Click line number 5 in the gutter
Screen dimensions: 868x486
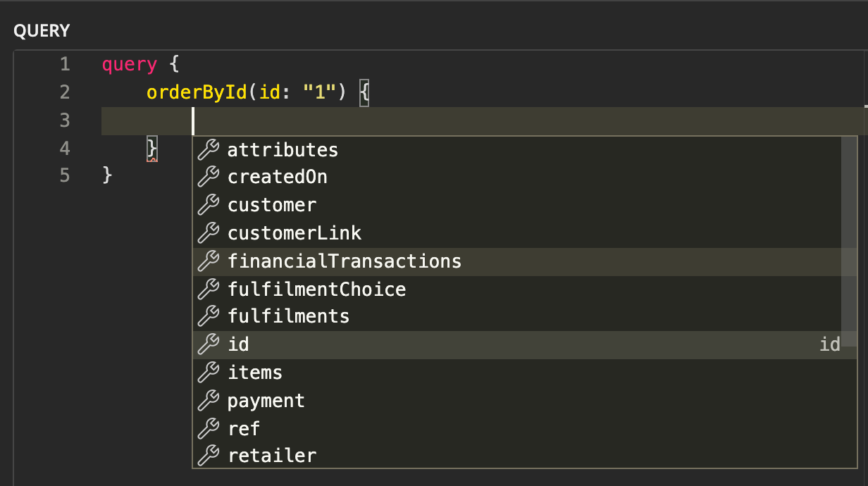65,175
